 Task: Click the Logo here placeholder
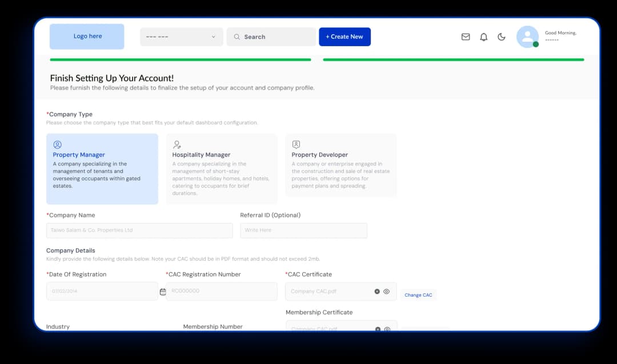87,37
